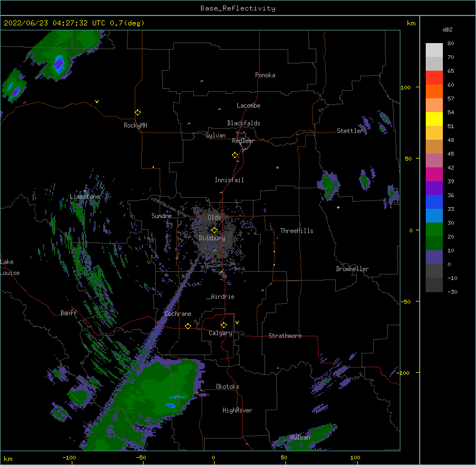This screenshot has width=476, height=465.
Task: Click the asterisk marker above Limestone label
Action: (x=85, y=191)
